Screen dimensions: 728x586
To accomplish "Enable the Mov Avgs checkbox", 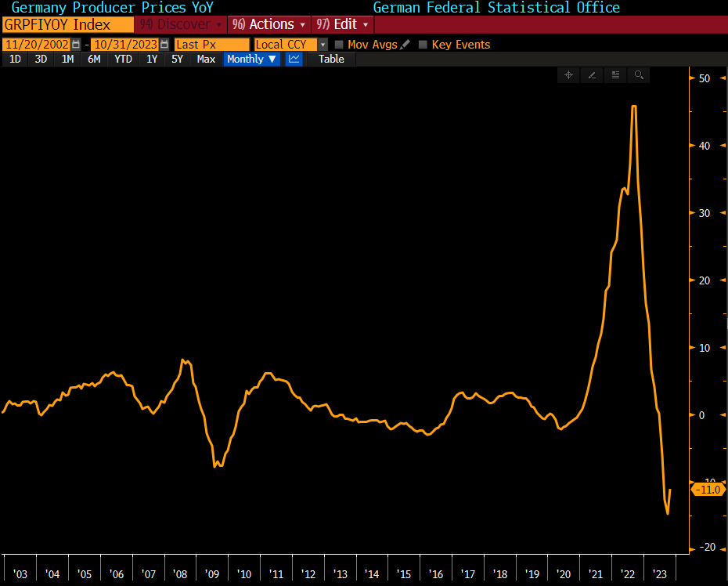I will (339, 45).
